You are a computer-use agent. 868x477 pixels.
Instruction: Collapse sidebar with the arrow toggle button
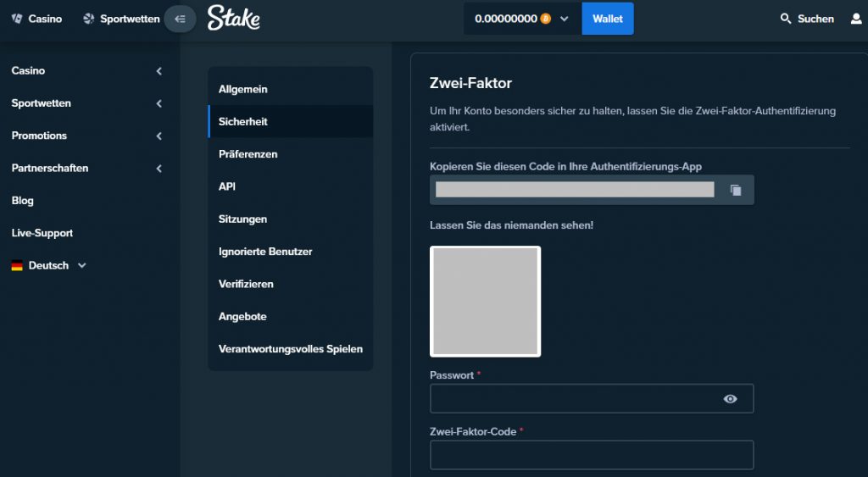tap(180, 19)
